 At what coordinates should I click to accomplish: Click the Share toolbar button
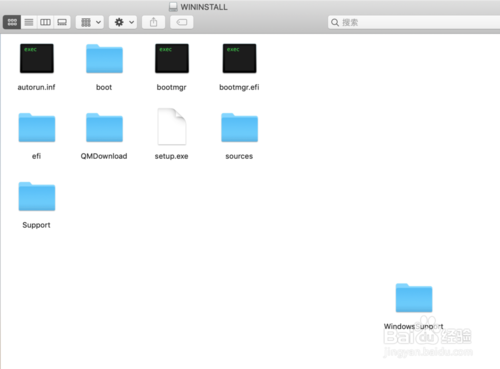(x=153, y=22)
